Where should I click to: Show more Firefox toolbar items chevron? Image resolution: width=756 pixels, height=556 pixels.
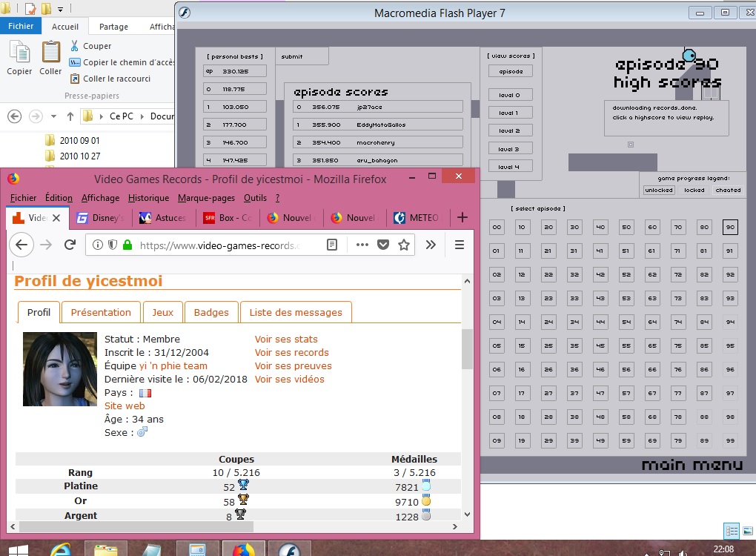click(431, 245)
